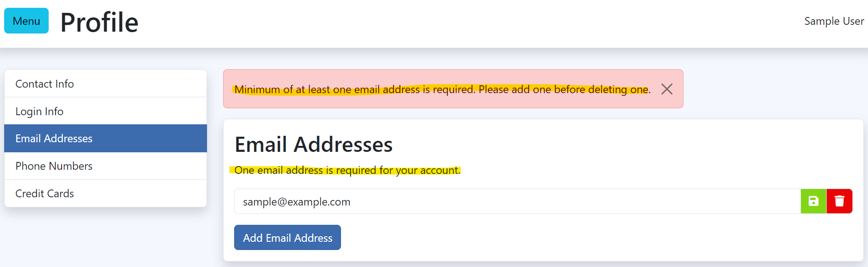
Task: Click the 'One email address is required' note
Action: tap(347, 170)
